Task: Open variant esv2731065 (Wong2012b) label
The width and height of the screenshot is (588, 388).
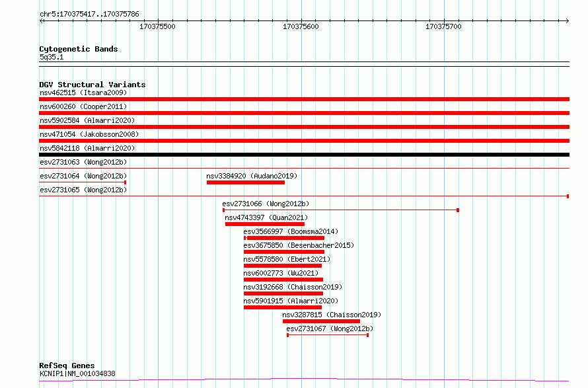Action: point(83,190)
